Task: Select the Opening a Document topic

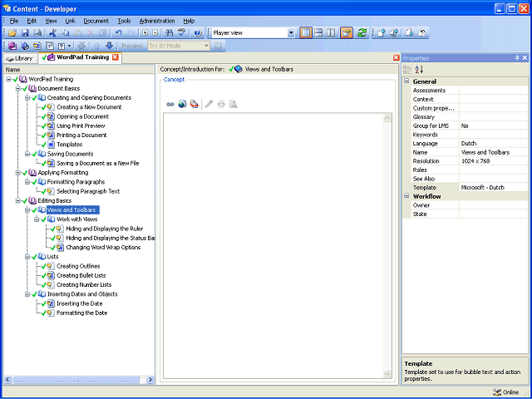Action: pos(82,116)
